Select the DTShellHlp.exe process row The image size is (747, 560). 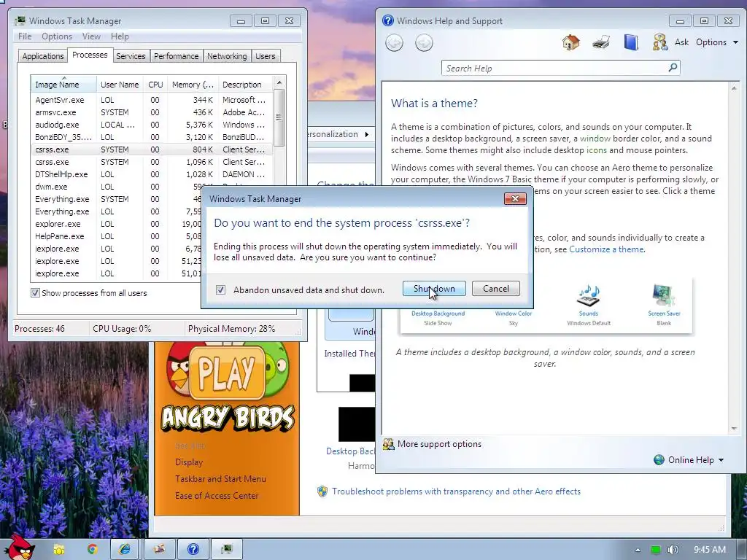point(152,174)
